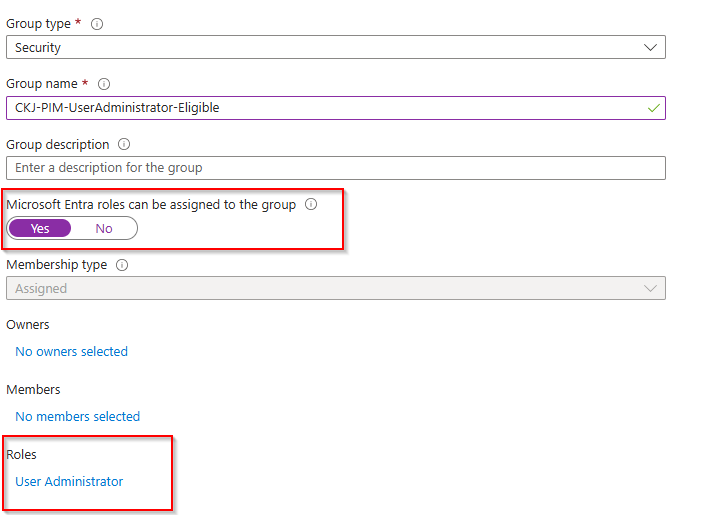
Task: Click the Group description info icon
Action: pyautogui.click(x=124, y=145)
